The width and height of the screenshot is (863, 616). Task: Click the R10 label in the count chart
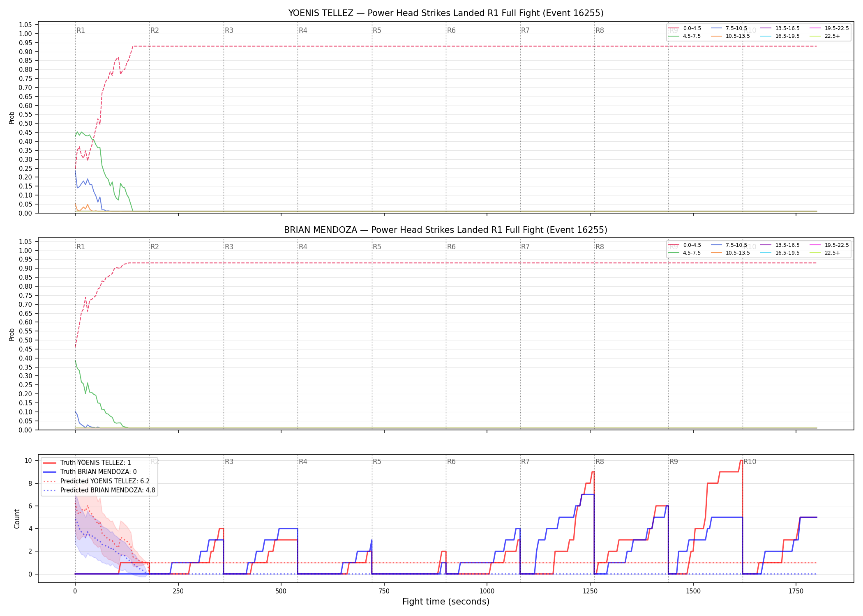click(x=750, y=462)
